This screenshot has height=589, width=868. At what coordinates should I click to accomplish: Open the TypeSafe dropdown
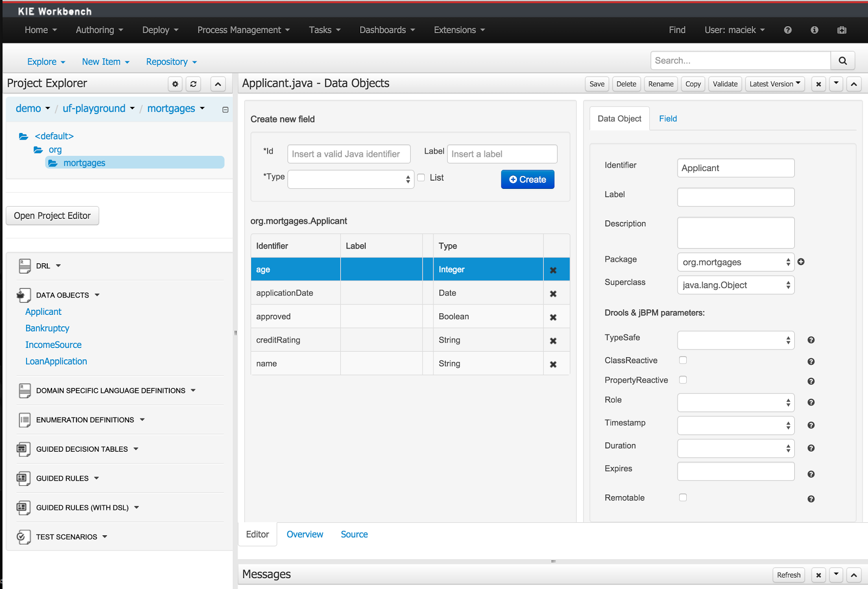pos(736,340)
